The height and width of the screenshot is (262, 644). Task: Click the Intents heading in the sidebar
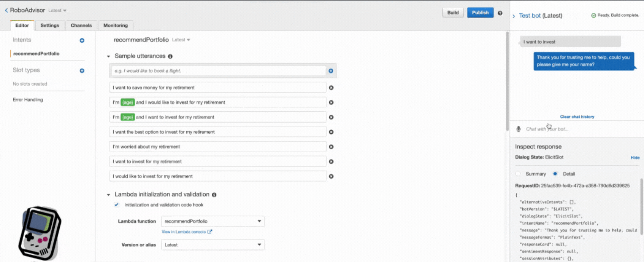coord(22,40)
